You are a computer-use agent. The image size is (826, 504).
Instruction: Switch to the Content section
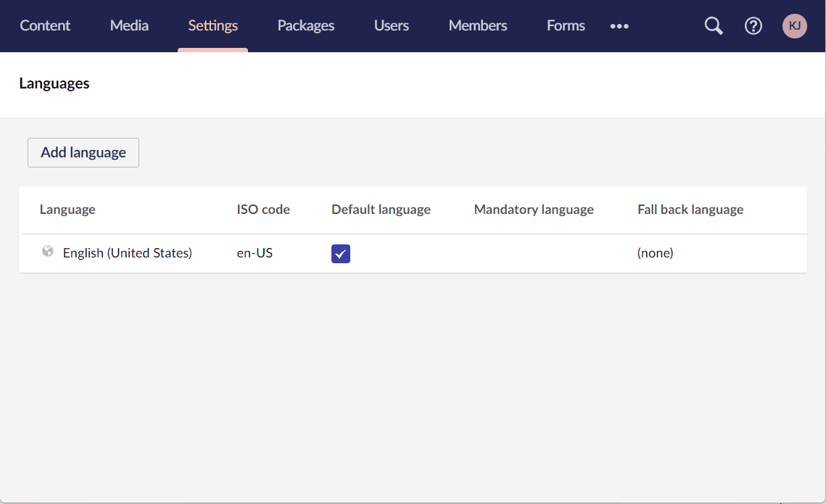pos(45,25)
